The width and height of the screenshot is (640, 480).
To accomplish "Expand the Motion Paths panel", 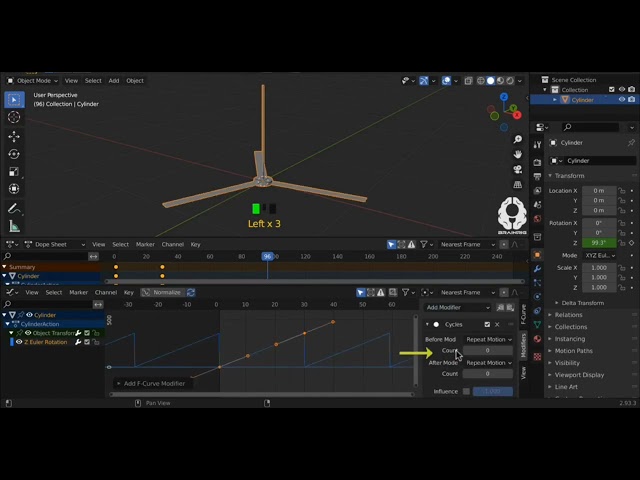I will pos(573,351).
